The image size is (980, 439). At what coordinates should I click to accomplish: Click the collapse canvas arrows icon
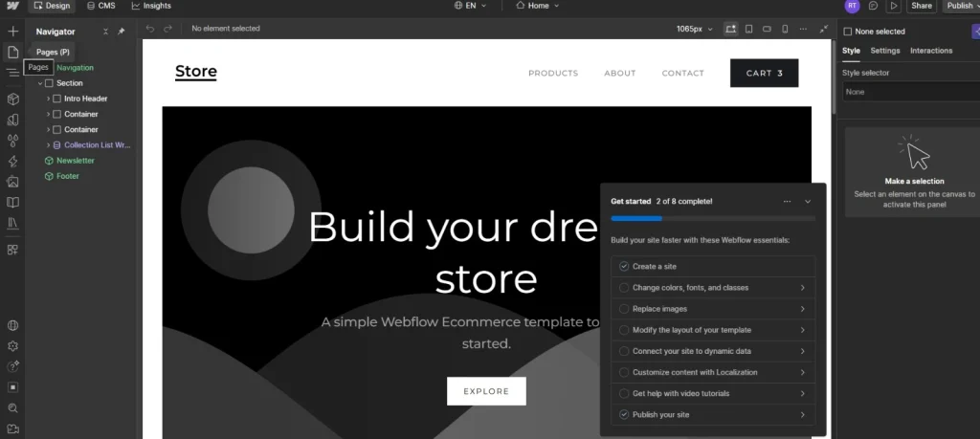[x=824, y=29]
